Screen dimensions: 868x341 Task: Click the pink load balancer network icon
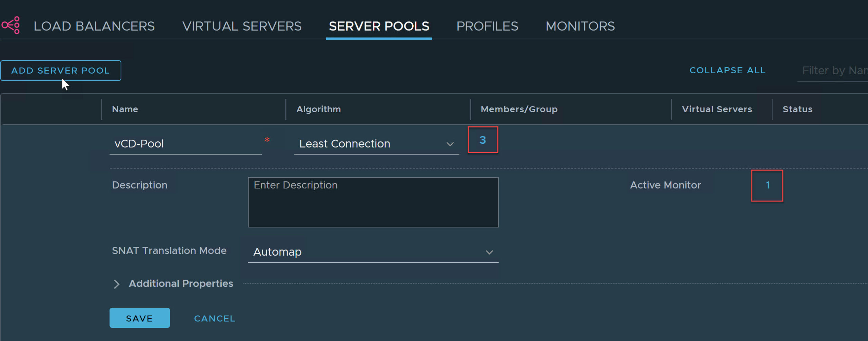tap(11, 25)
